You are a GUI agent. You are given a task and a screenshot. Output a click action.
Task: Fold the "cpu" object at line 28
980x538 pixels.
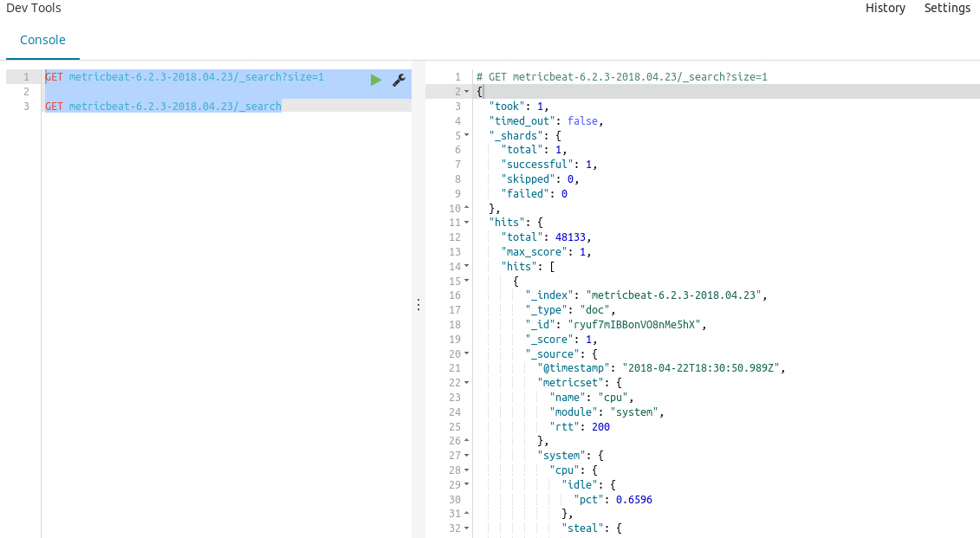pyautogui.click(x=466, y=470)
